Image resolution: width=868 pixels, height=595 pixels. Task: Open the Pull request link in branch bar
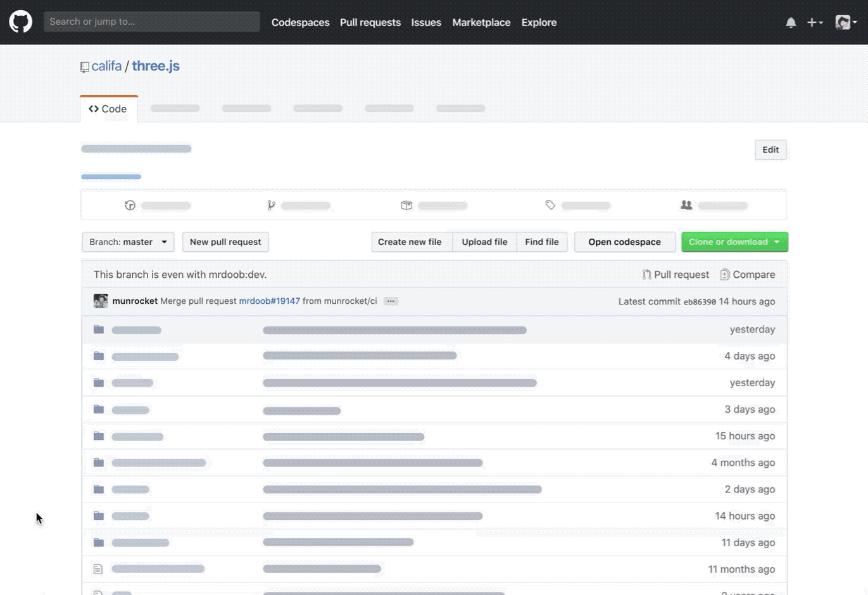[x=676, y=275]
